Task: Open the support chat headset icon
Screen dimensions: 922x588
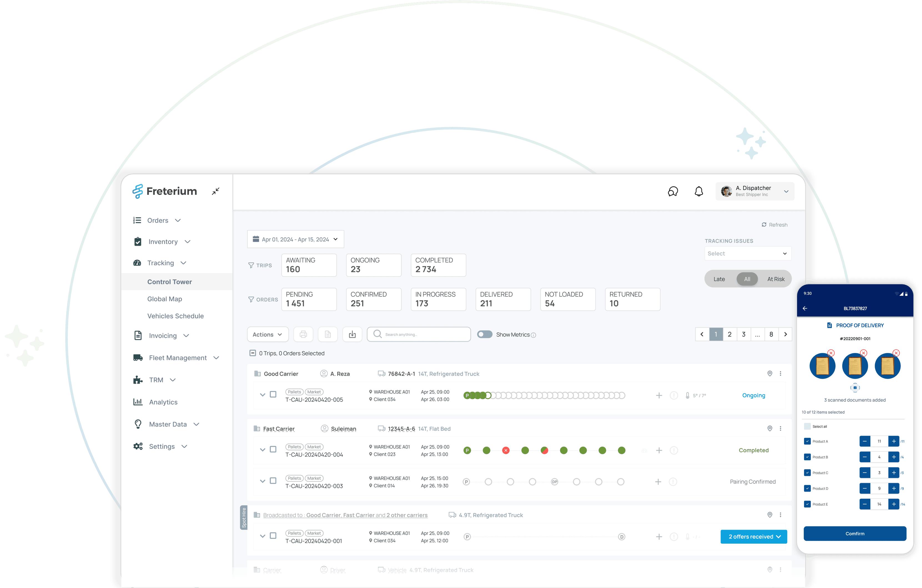Action: click(673, 191)
